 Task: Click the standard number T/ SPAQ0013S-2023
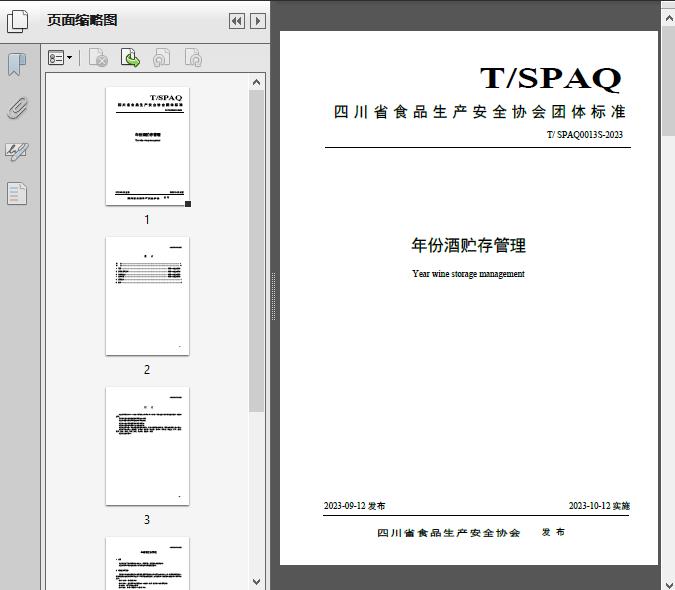[x=585, y=135]
